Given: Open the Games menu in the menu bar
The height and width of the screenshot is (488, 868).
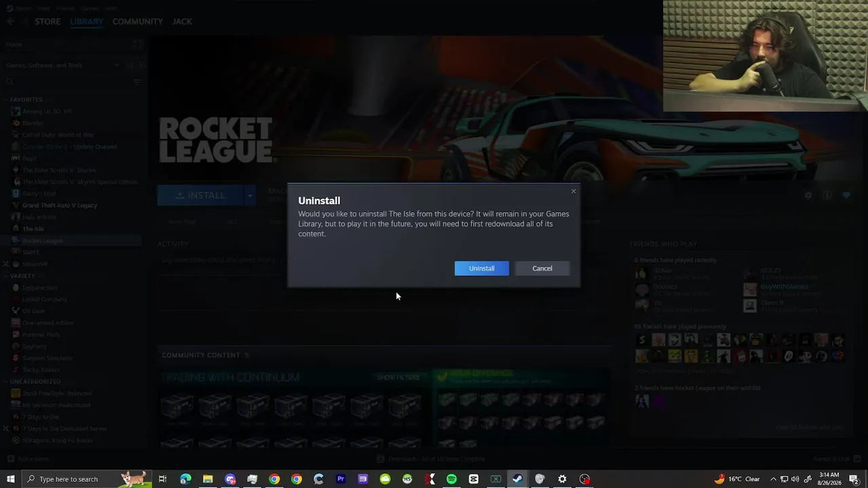Looking at the screenshot, I should click(x=89, y=8).
